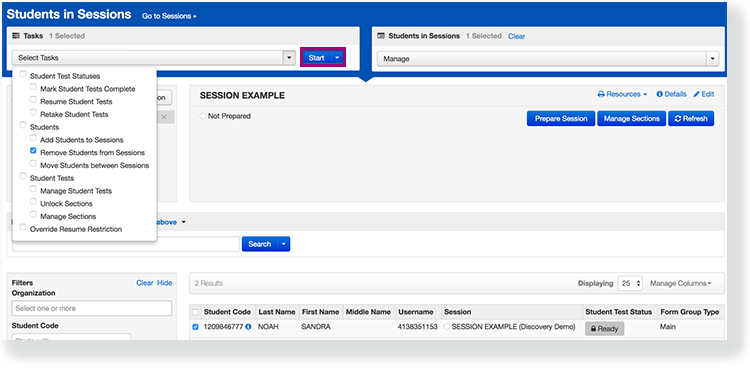Uncheck Remove Students from Sessions
750x371 pixels.
tap(33, 150)
